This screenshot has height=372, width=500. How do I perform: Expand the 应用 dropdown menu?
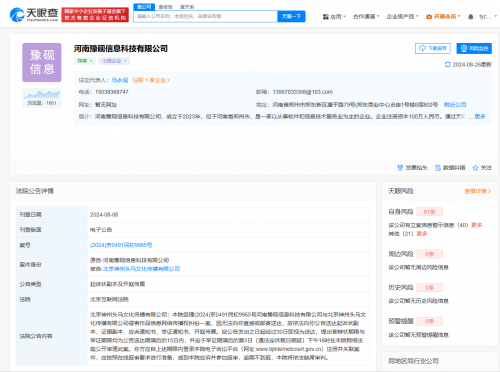[x=334, y=16]
